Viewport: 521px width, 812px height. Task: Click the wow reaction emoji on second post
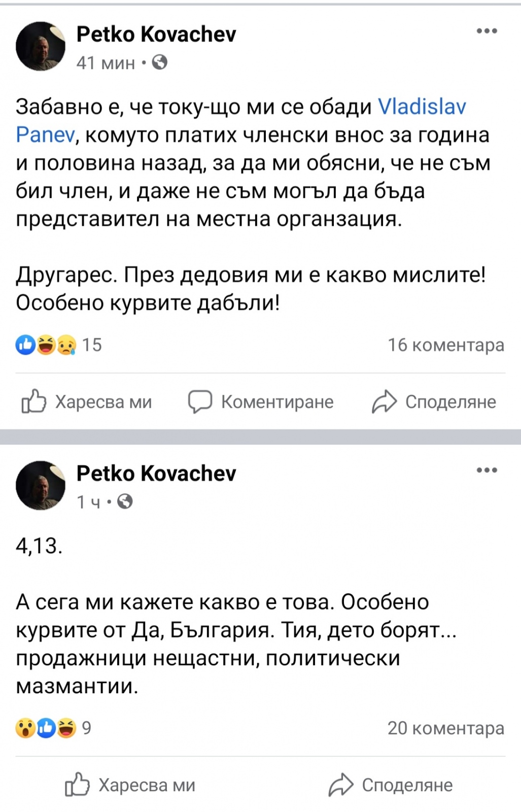pos(25,728)
